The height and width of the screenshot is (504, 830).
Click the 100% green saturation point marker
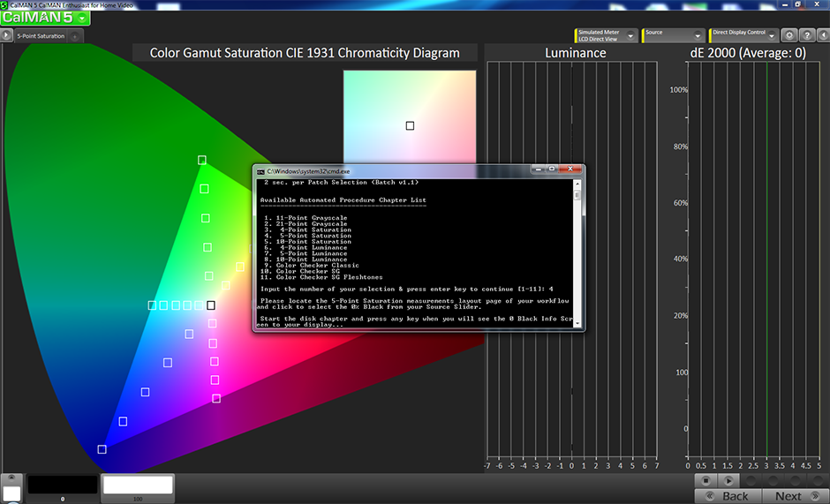(201, 160)
